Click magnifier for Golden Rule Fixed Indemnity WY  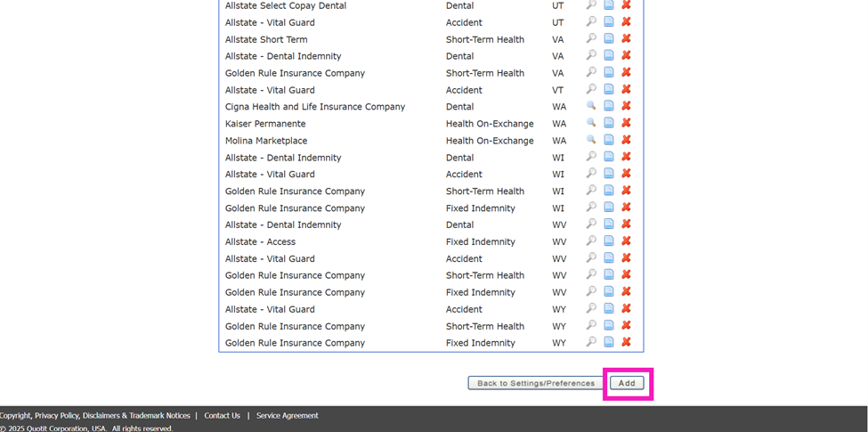tap(591, 342)
